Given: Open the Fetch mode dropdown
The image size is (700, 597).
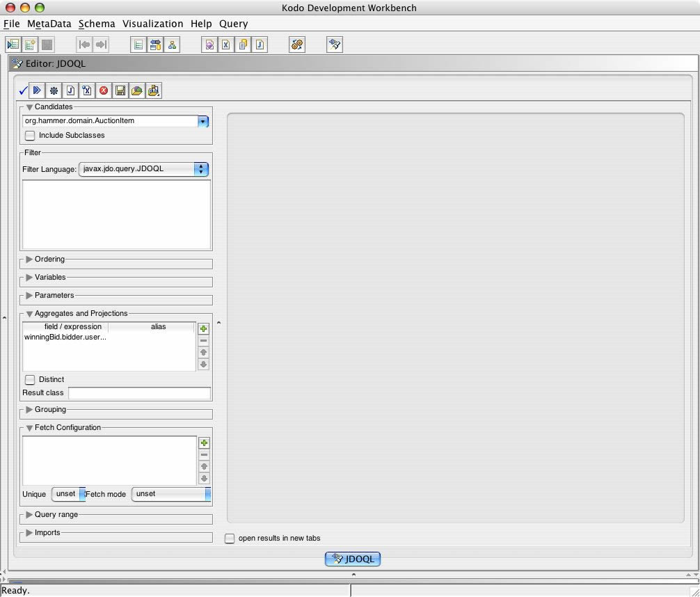Looking at the screenshot, I should pyautogui.click(x=171, y=494).
